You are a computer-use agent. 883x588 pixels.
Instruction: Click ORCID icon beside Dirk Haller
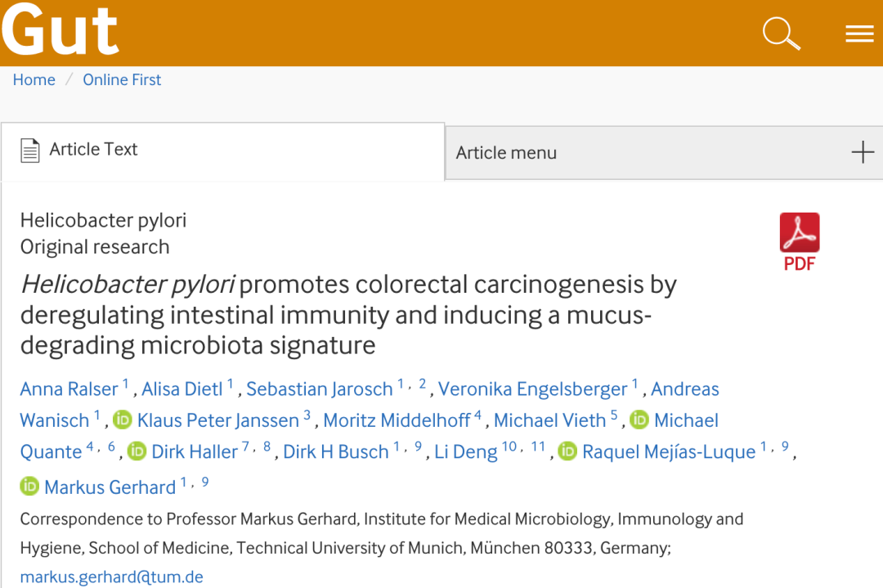click(137, 451)
